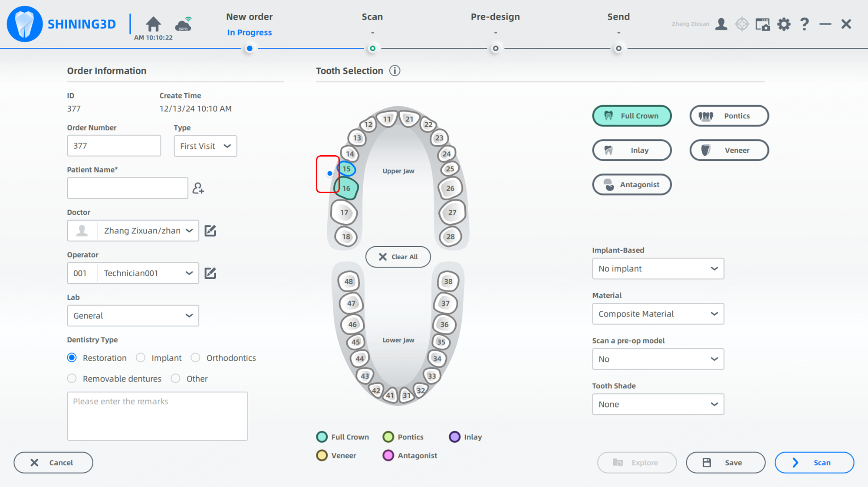This screenshot has height=487, width=868.
Task: Click the add patient icon
Action: point(198,188)
